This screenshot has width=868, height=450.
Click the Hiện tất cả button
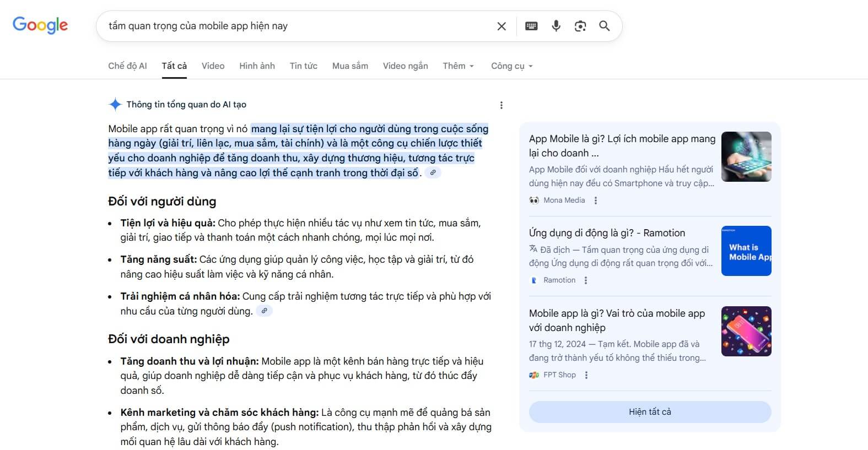coord(650,412)
